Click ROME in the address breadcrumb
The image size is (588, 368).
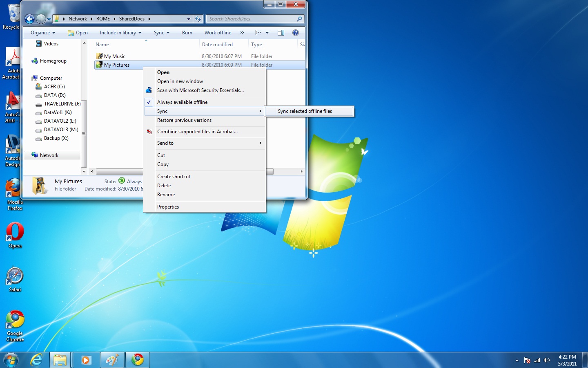coord(103,19)
